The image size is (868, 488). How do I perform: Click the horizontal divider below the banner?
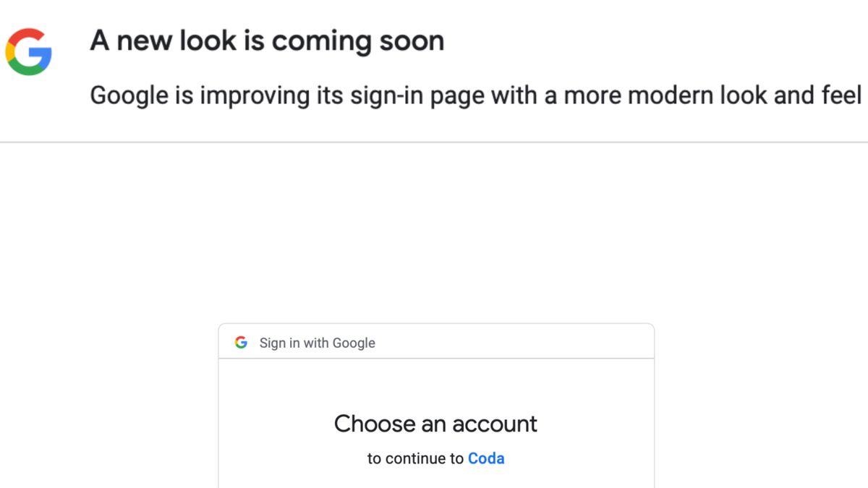pyautogui.click(x=434, y=142)
